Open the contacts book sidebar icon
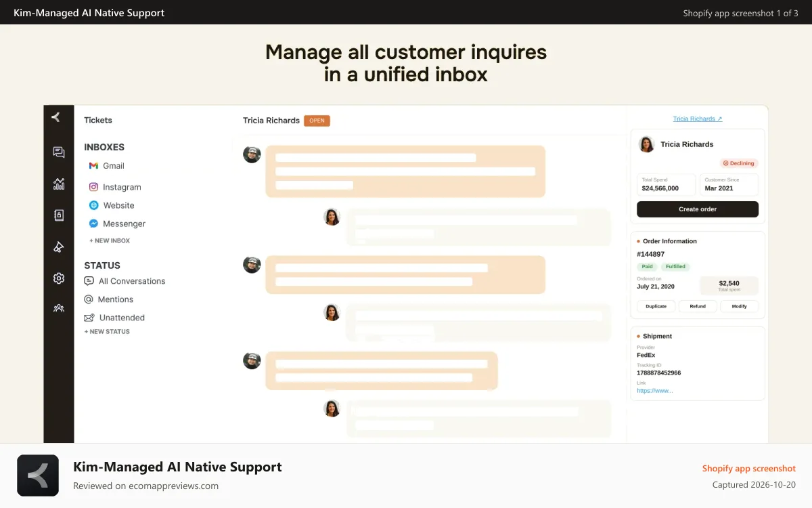The image size is (812, 508). pos(59,215)
